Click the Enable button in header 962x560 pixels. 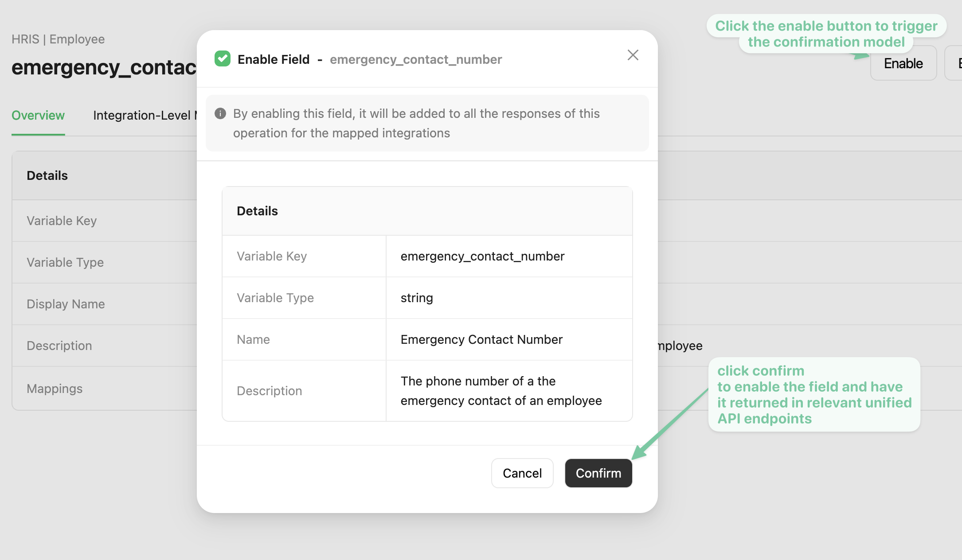pyautogui.click(x=903, y=63)
